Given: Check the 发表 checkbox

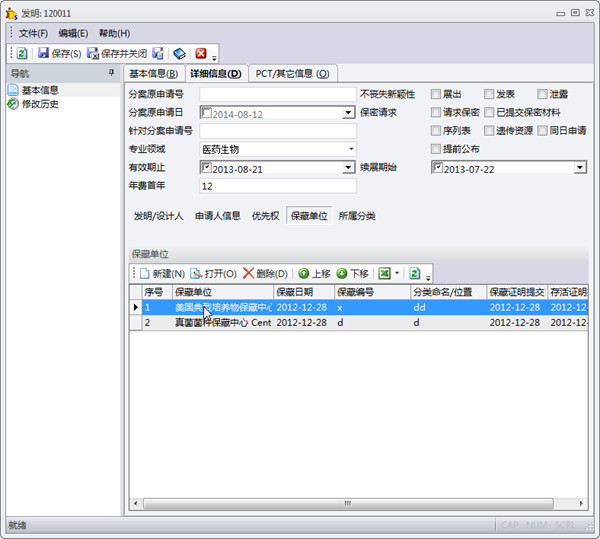Looking at the screenshot, I should pyautogui.click(x=489, y=94).
